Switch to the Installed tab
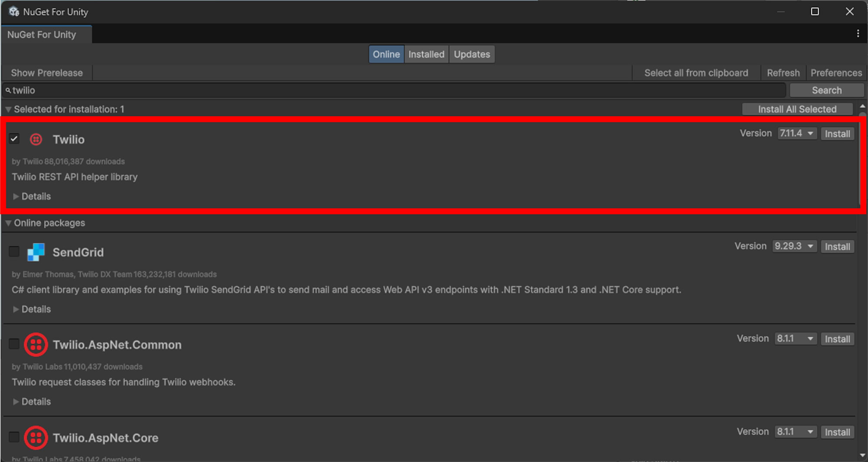Viewport: 868px width, 462px height. pos(426,54)
